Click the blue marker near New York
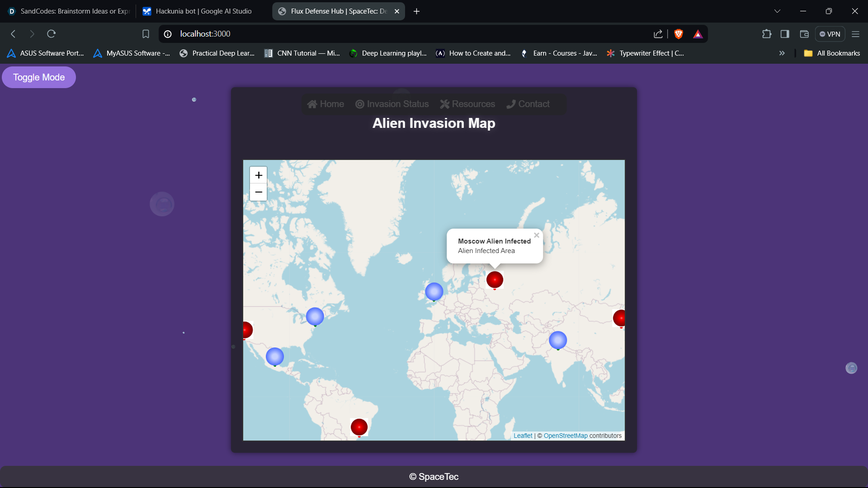 (x=315, y=316)
